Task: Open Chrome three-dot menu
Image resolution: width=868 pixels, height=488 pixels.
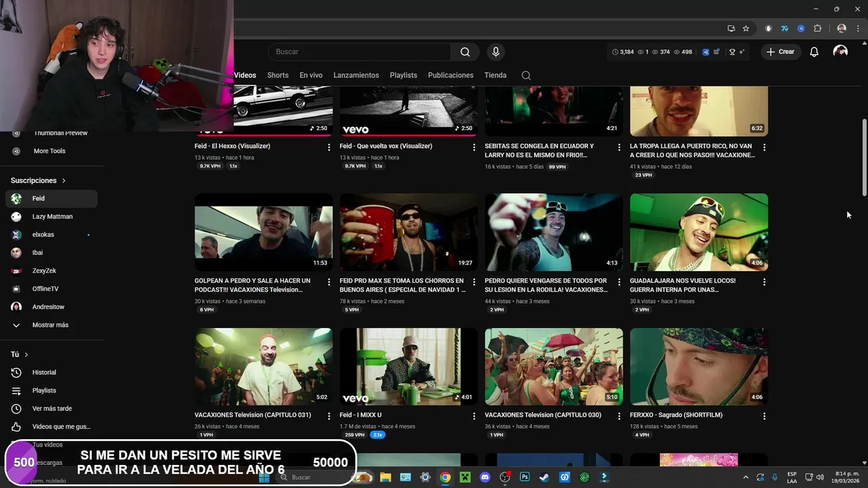Action: (856, 28)
